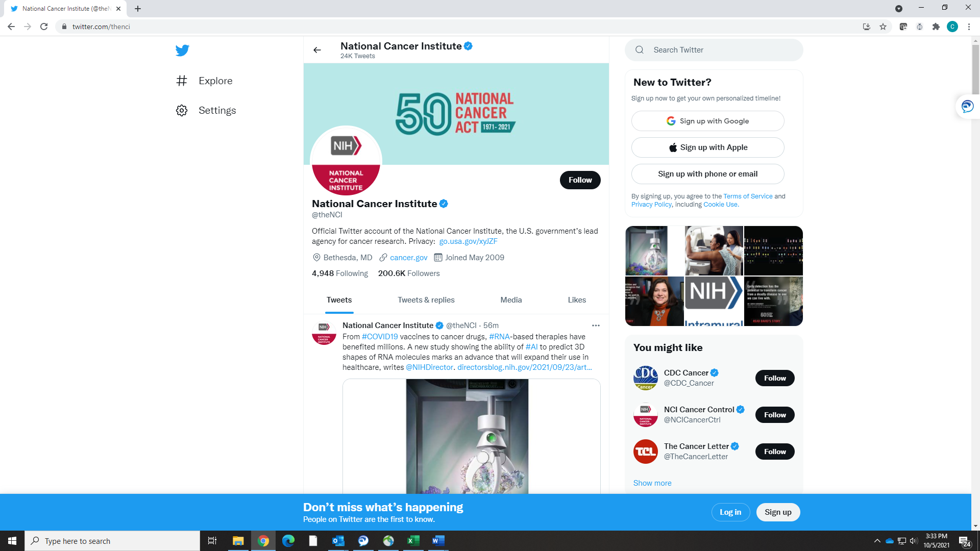The image size is (980, 551).
Task: Click the Twitter bird home logo
Action: [182, 51]
